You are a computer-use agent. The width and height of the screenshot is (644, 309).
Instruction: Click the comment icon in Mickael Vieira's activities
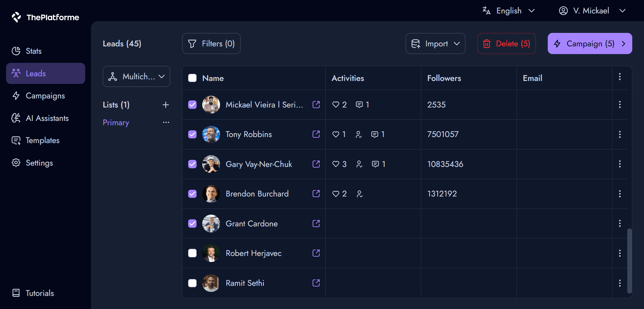point(359,105)
